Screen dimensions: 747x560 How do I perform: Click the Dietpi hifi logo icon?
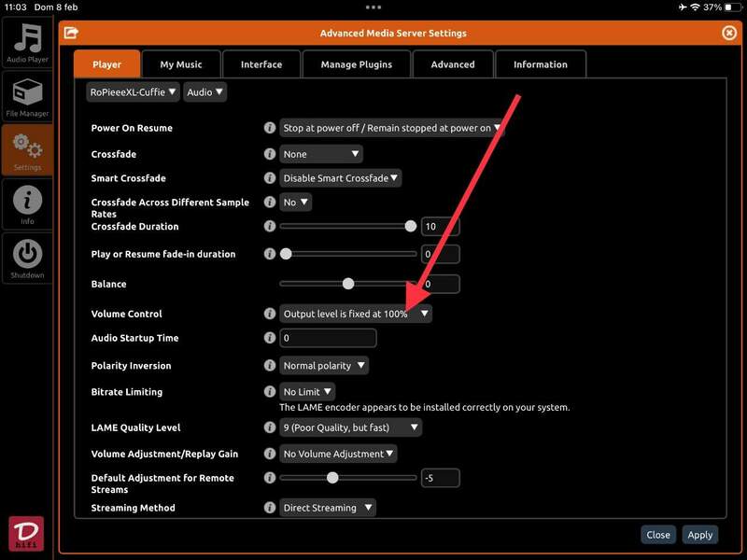click(x=26, y=532)
